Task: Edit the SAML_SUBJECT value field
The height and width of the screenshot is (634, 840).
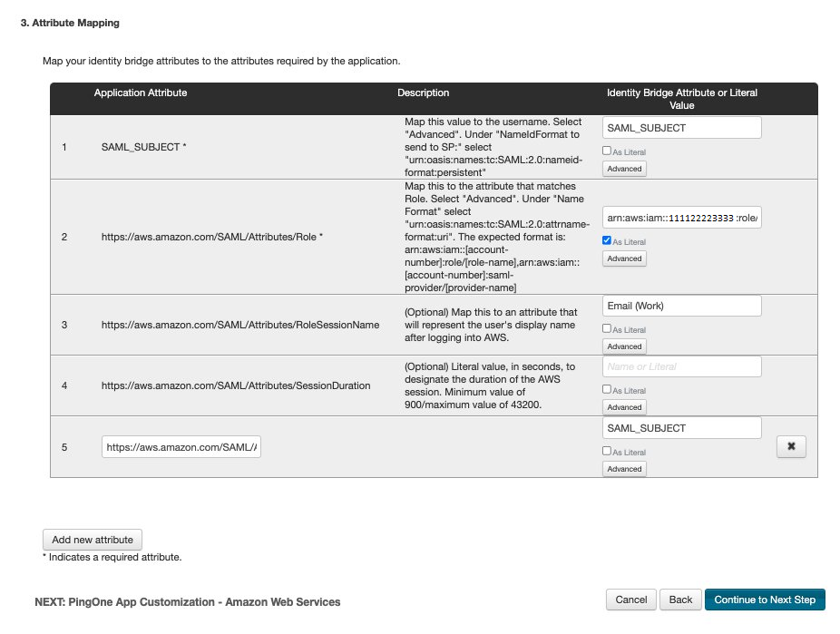Action: click(681, 127)
